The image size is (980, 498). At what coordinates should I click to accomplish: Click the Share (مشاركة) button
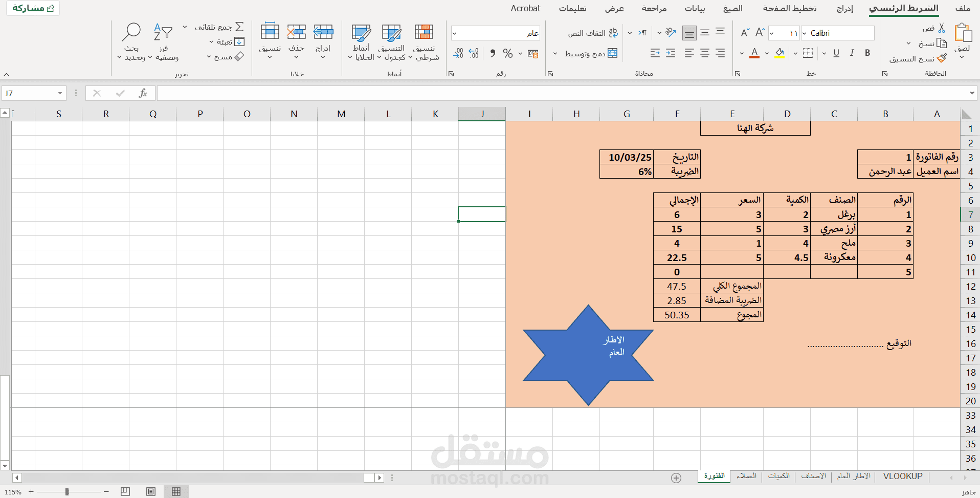(33, 8)
